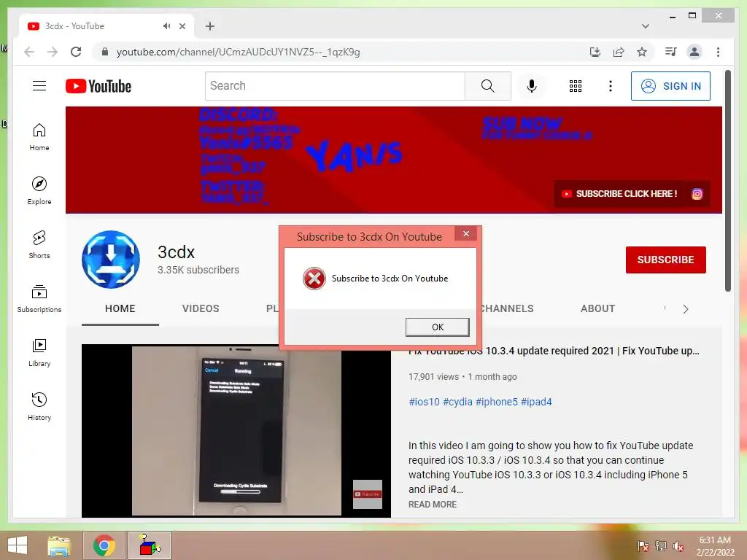
Task: Bookmark this page with the star
Action: (642, 52)
